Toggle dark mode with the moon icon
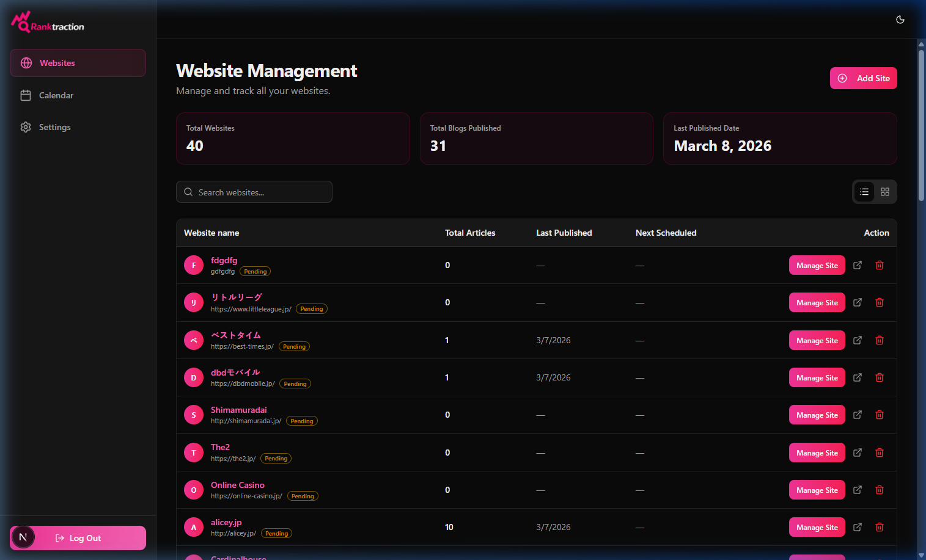 [900, 20]
